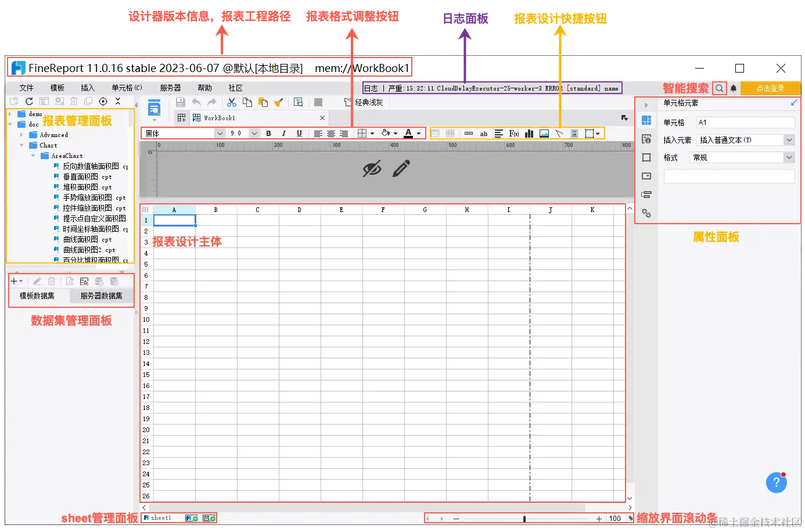
Task: Toggle Bold formatting
Action: tap(268, 134)
